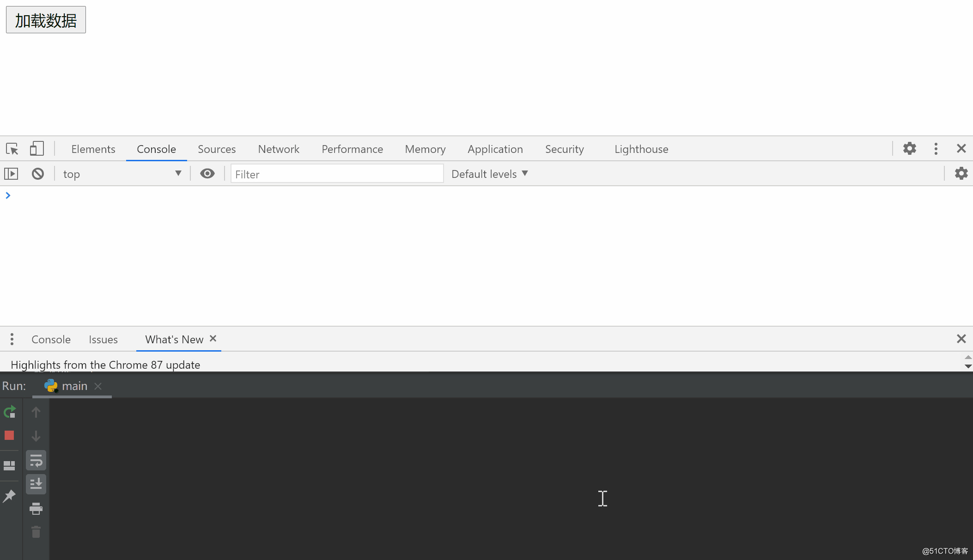Image resolution: width=973 pixels, height=560 pixels.
Task: Click the 加载数据 button
Action: click(x=46, y=20)
